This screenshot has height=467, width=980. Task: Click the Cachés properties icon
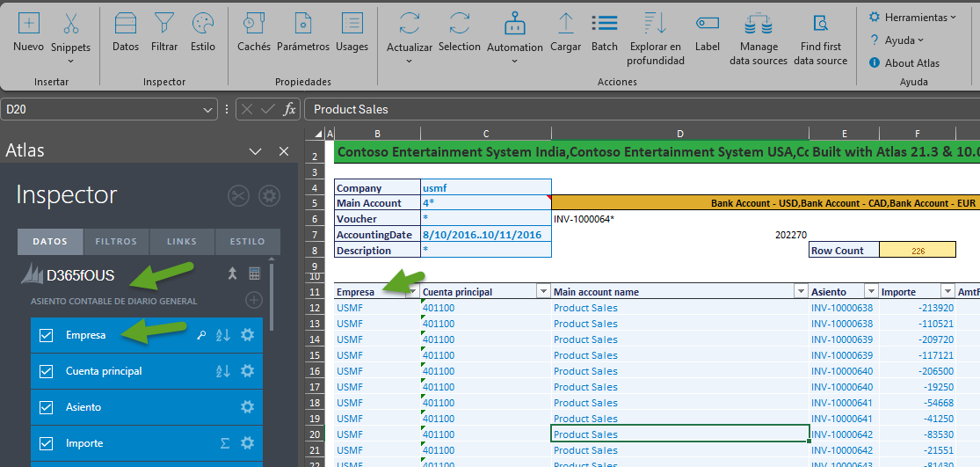(253, 24)
